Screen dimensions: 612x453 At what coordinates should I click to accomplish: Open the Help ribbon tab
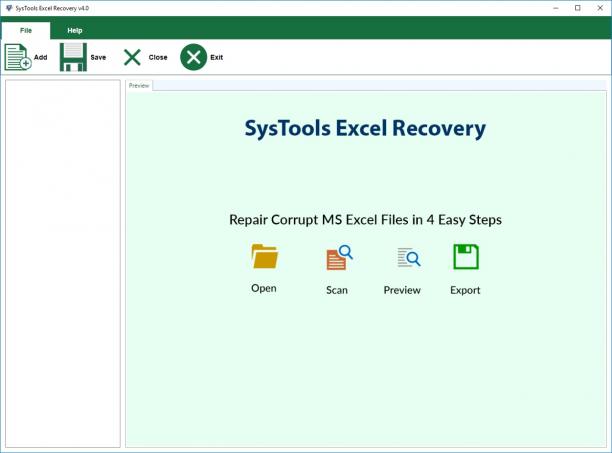coord(75,30)
